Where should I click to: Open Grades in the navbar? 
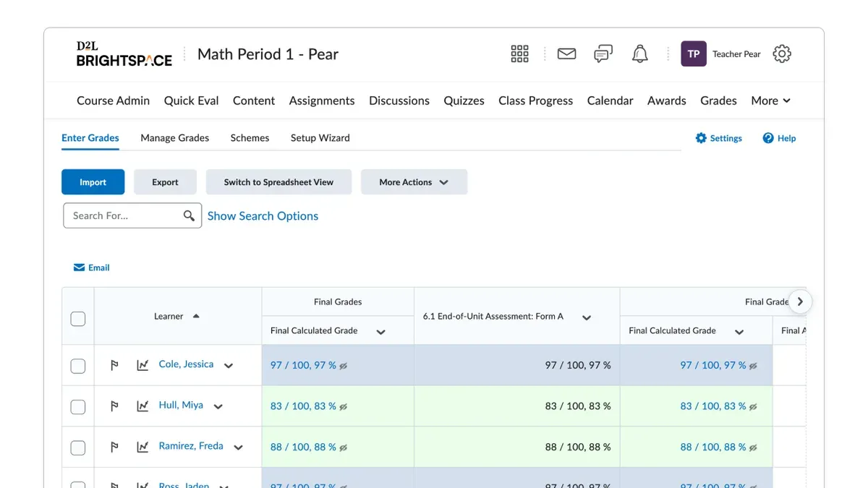tap(718, 100)
